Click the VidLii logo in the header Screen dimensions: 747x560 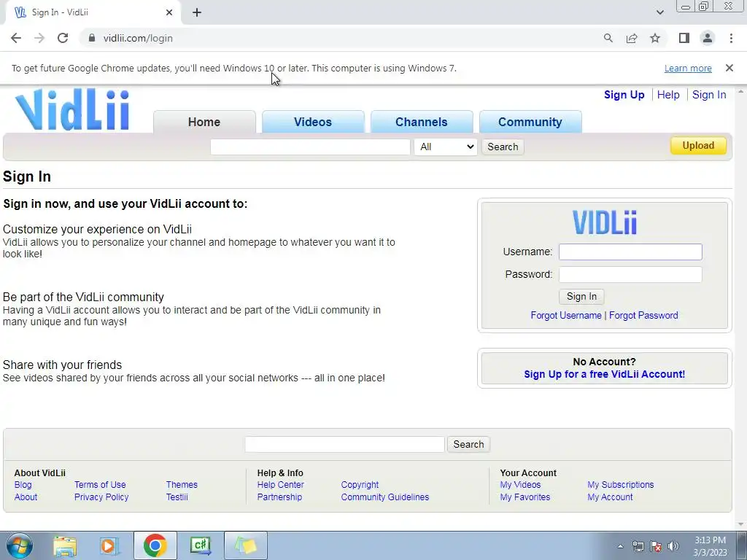[x=72, y=109]
